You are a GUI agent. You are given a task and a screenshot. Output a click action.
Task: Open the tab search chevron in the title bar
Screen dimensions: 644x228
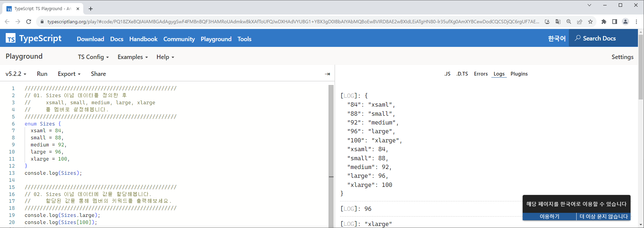click(x=589, y=5)
